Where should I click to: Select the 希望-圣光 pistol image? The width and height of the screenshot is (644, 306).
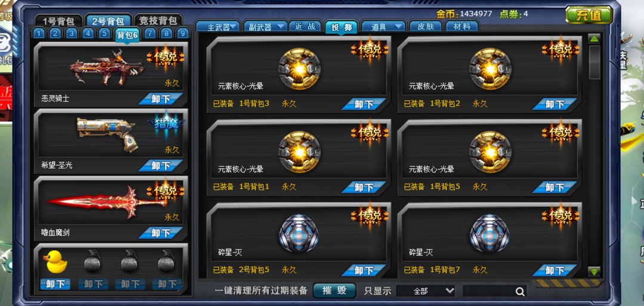pos(107,134)
